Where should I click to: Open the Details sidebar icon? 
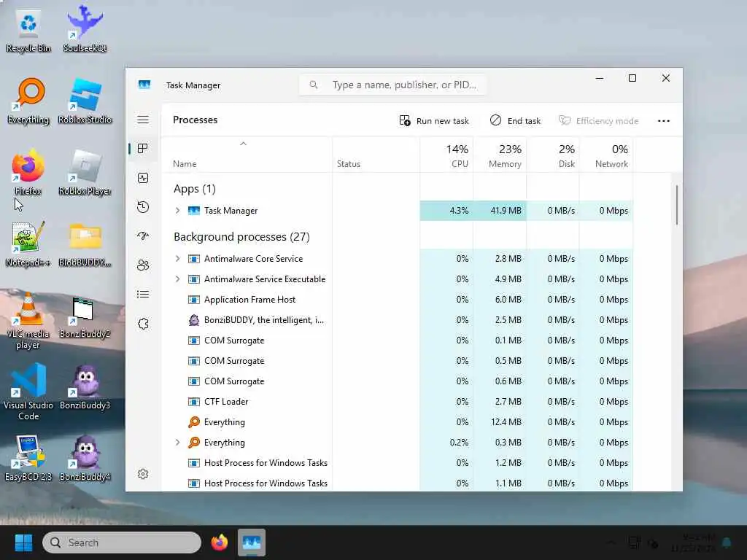pyautogui.click(x=143, y=294)
